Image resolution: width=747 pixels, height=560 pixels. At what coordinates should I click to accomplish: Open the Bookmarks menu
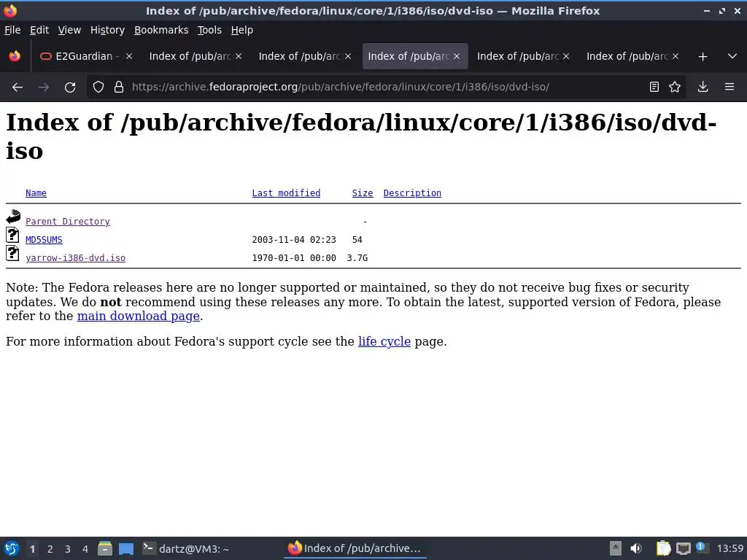pos(161,30)
